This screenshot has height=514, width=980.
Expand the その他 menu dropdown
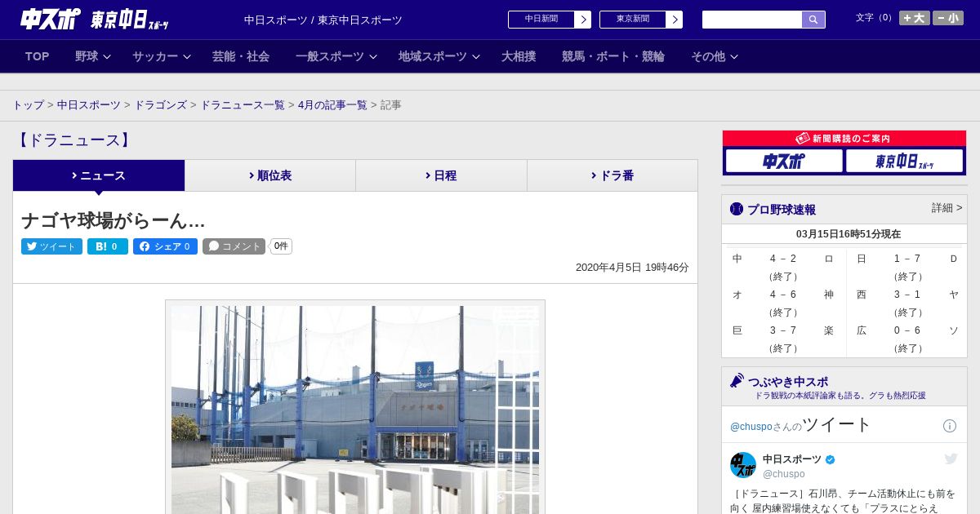tap(715, 56)
